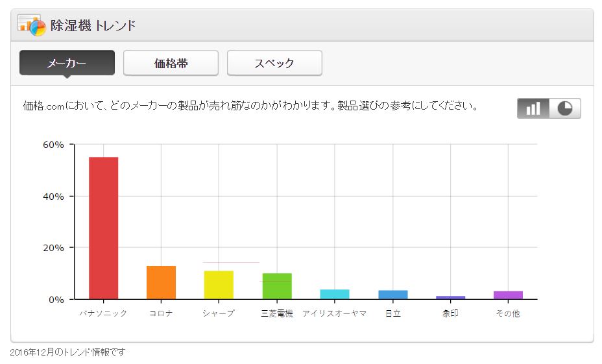
Task: Select the メーカー tab
Action: [x=67, y=63]
